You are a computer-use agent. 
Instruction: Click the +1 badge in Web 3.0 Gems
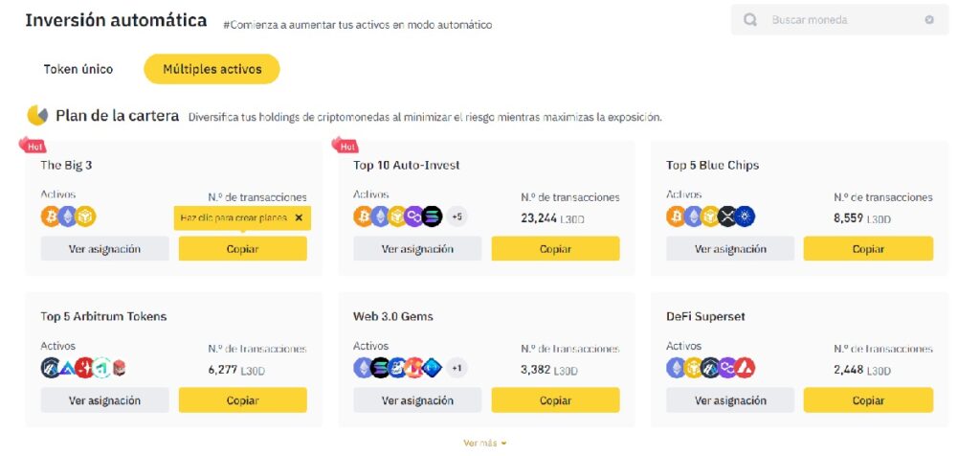[x=457, y=368]
